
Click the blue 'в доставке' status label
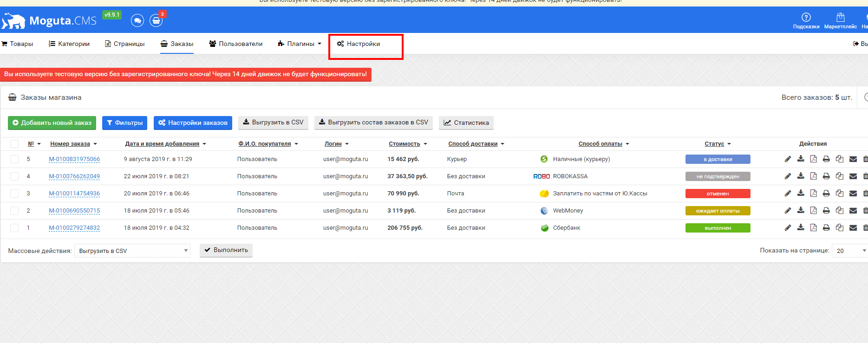pos(718,159)
